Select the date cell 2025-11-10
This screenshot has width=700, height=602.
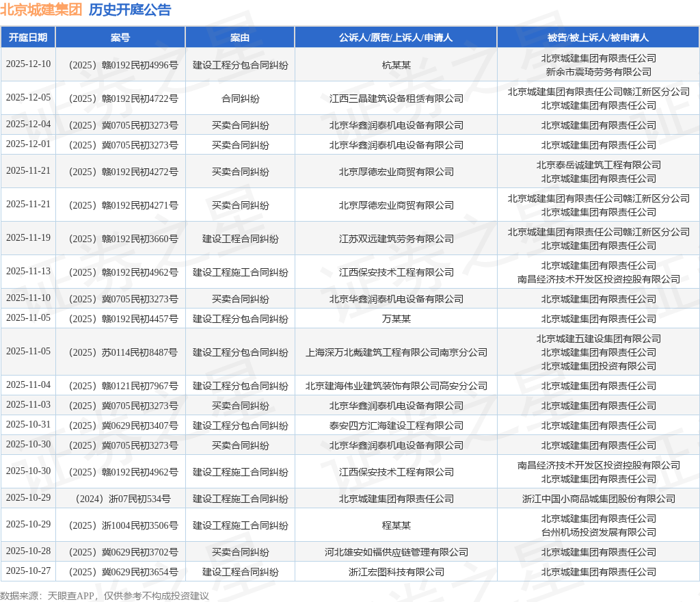[28, 298]
